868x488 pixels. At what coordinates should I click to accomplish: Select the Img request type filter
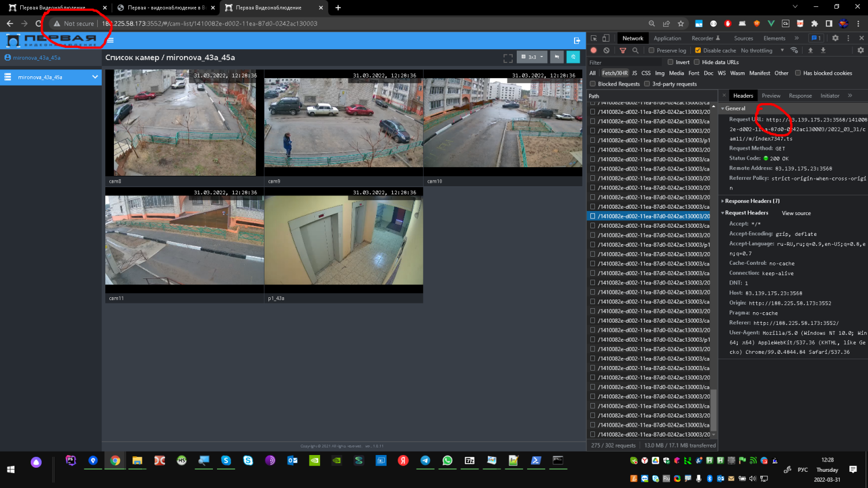(660, 73)
